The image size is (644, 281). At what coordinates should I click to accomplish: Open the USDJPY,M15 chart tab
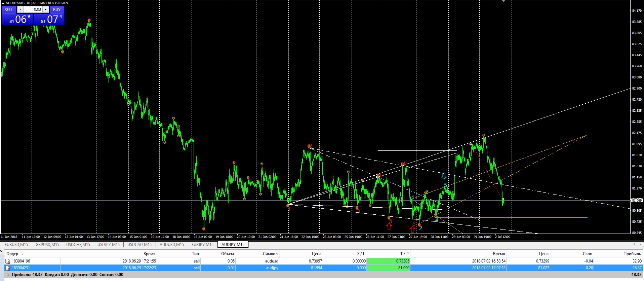point(109,245)
